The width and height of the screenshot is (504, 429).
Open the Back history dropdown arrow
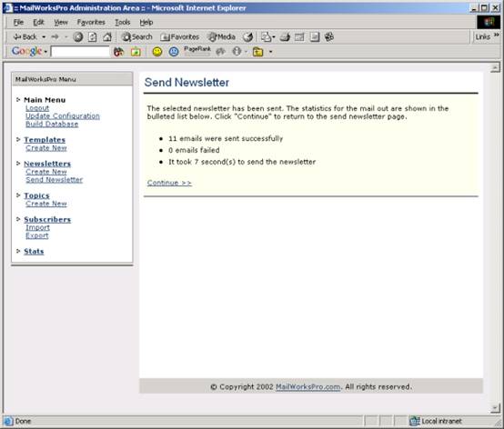(x=44, y=37)
